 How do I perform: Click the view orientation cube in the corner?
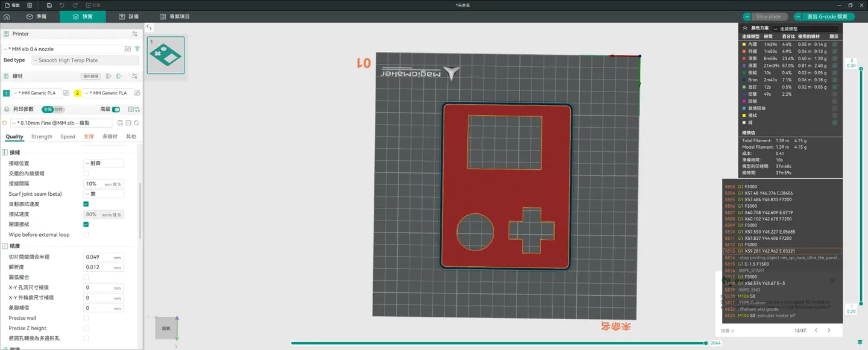click(x=166, y=328)
